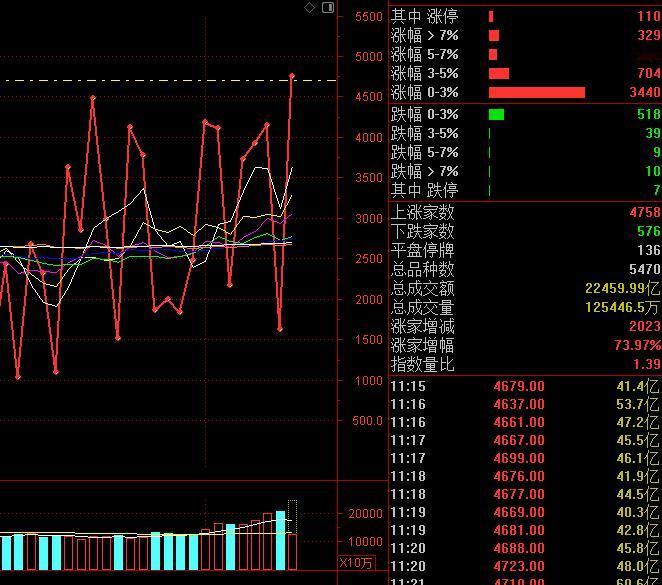This screenshot has width=662, height=585.
Task: Select the 涨幅 > 7% row label
Action: click(x=424, y=35)
